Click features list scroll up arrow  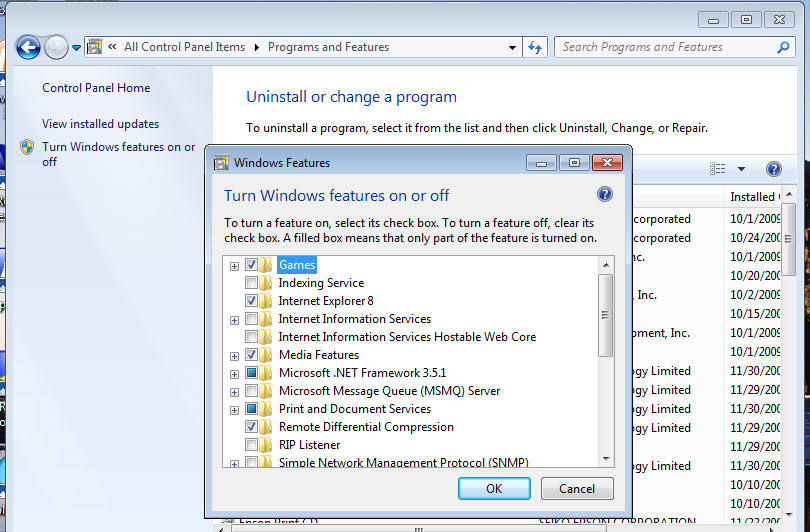tap(606, 265)
